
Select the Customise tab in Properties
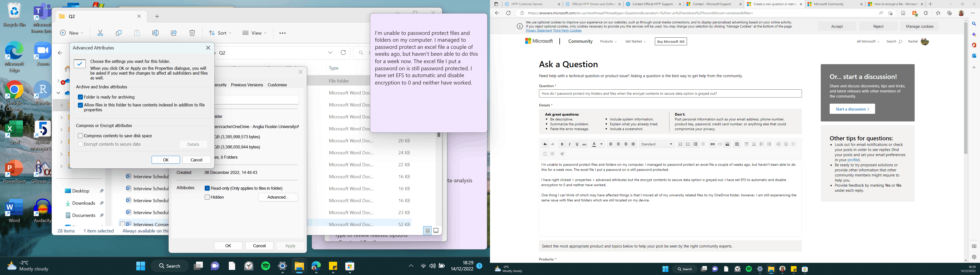point(277,85)
